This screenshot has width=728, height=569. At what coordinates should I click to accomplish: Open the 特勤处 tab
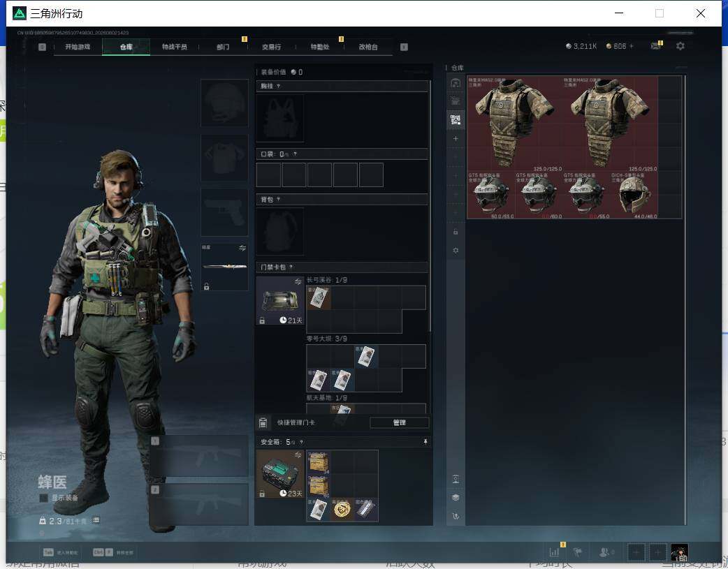[x=320, y=47]
